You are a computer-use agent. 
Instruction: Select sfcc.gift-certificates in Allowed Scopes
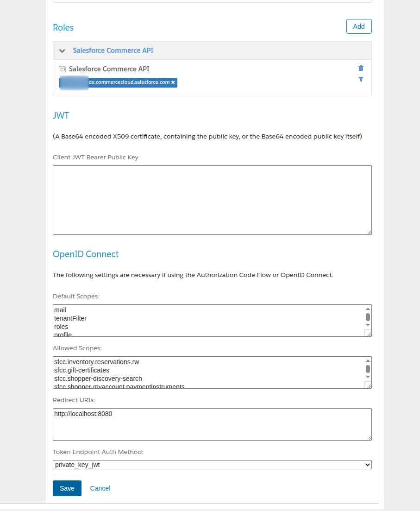coord(82,370)
